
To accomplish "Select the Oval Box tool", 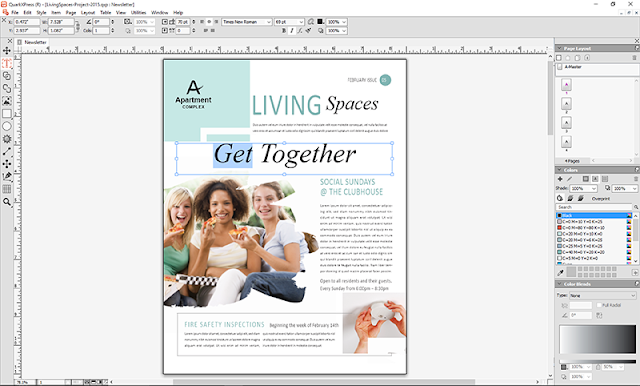I will [7, 126].
